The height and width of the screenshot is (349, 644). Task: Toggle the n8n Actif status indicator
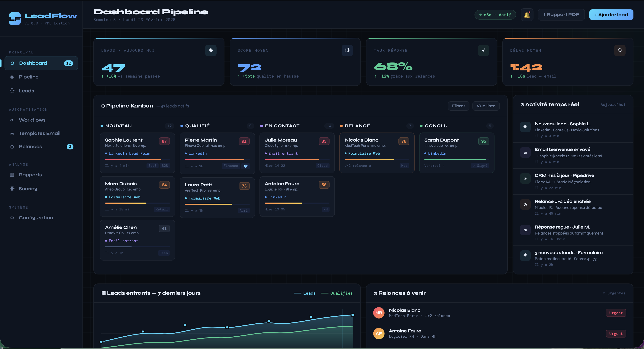point(495,14)
